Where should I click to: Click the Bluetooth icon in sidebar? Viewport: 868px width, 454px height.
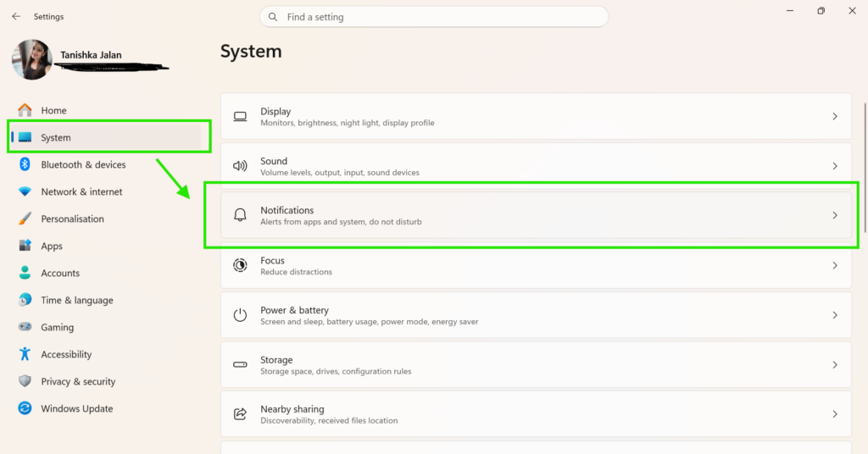click(x=25, y=164)
